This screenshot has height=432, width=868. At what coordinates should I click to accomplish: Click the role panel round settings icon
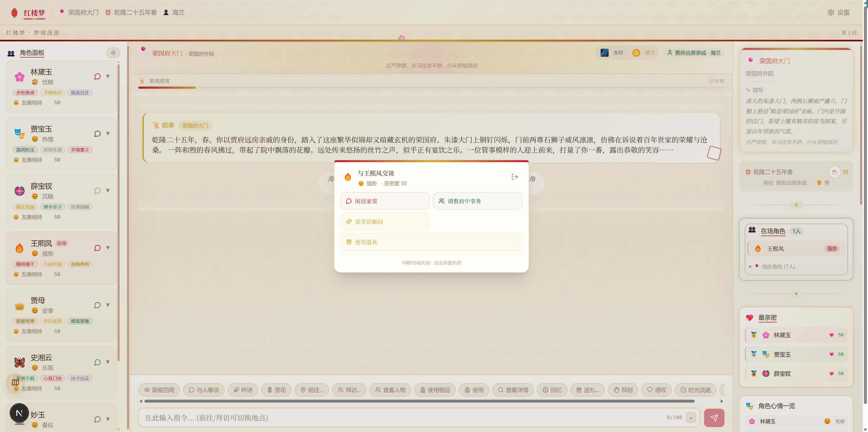click(x=113, y=53)
